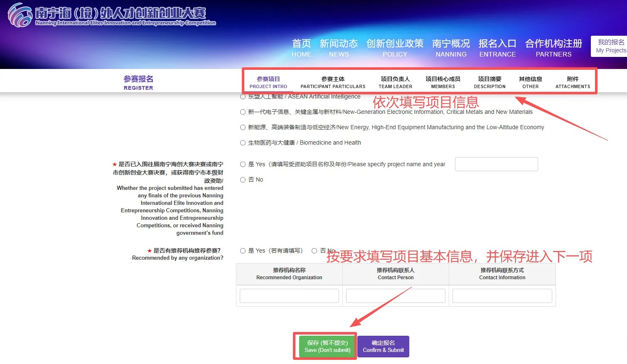Select 是 Yes for previous finals question
The image size is (627, 364).
tap(243, 164)
